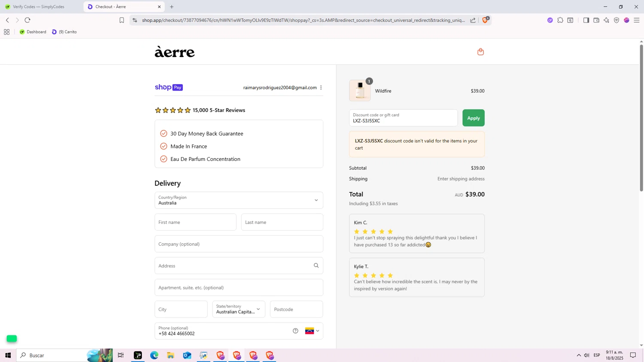The width and height of the screenshot is (644, 362).
Task: Click the Apartment, suite field
Action: pyautogui.click(x=239, y=287)
